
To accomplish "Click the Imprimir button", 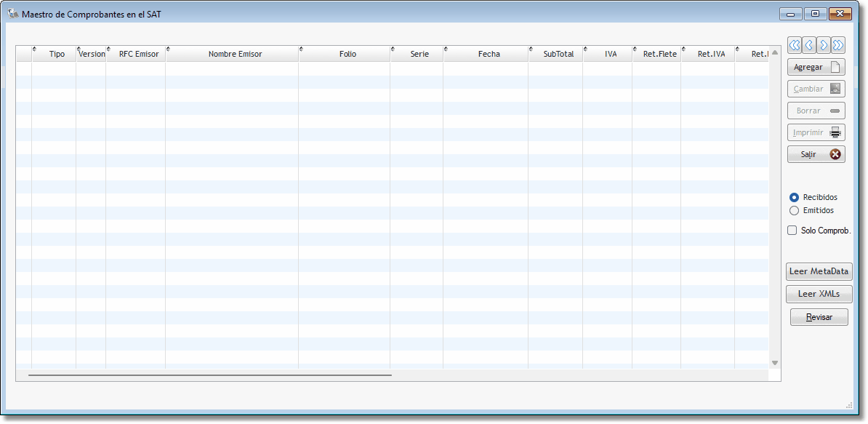I will (816, 132).
